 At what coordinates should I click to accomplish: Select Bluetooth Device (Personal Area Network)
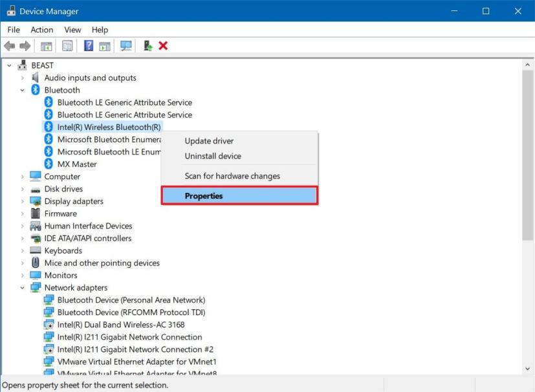131,300
